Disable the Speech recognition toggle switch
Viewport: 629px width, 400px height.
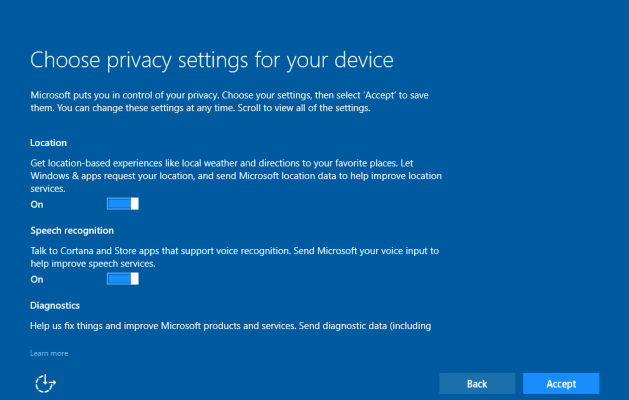pyautogui.click(x=123, y=279)
